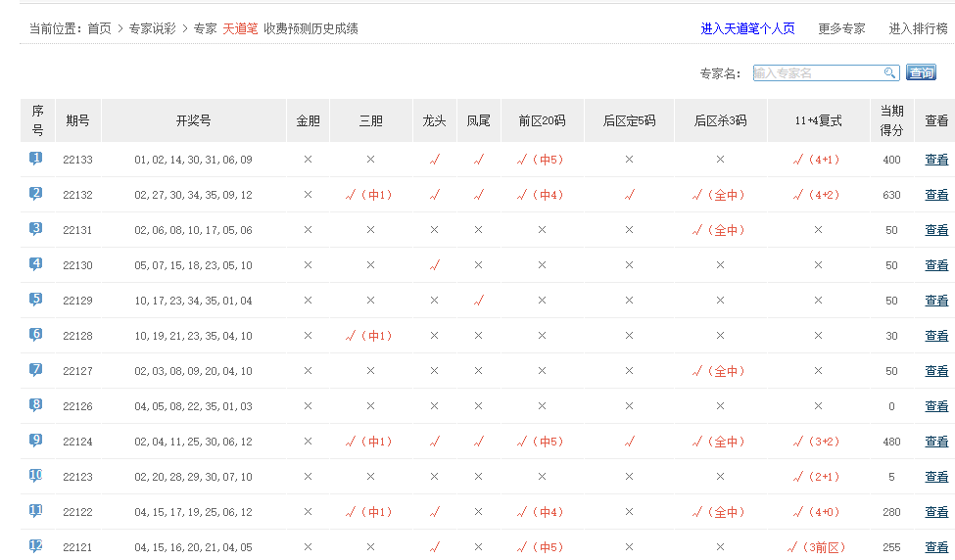Click the number 9 rank badge icon

coord(36,441)
